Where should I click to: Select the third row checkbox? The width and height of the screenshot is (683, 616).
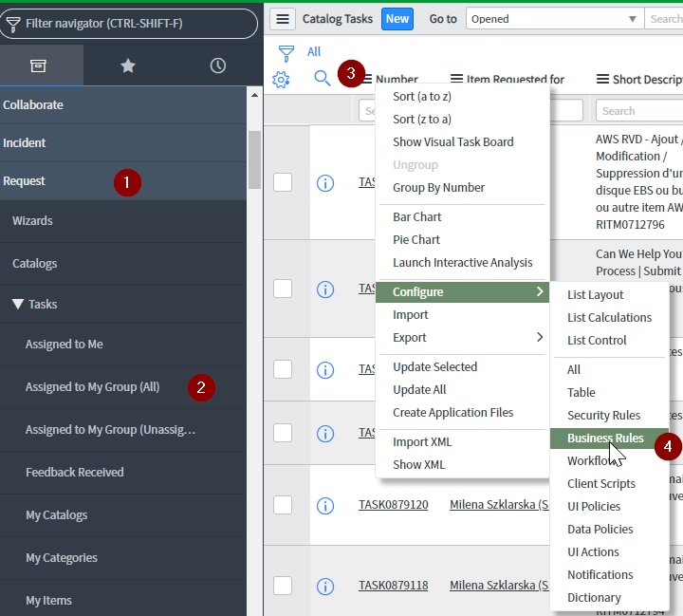283,369
